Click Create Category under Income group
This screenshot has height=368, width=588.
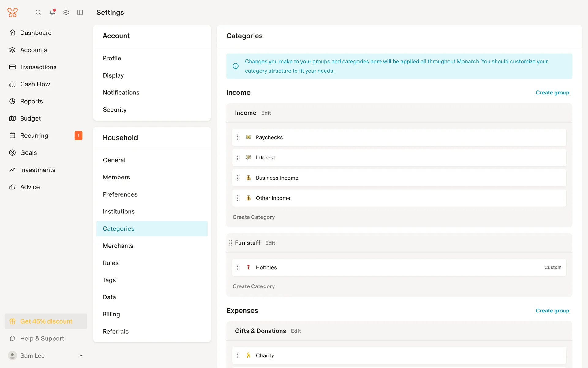(254, 217)
